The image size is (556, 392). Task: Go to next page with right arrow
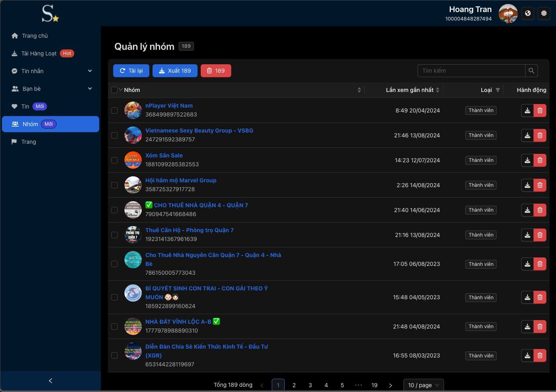(x=391, y=385)
